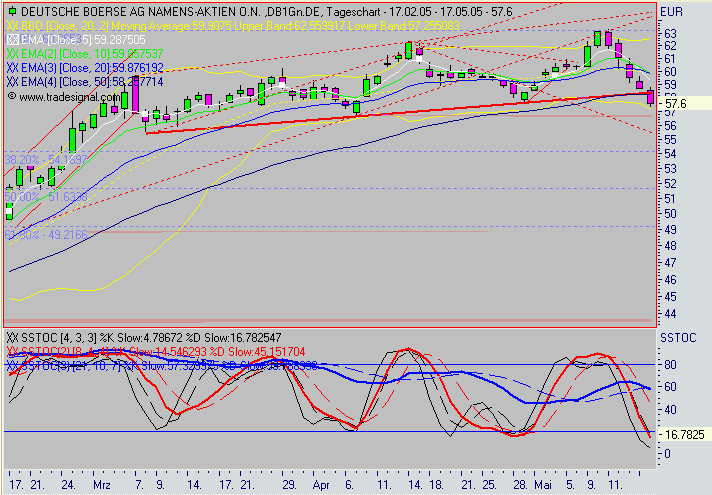Select the blue SSTOC(3) legend line
Image resolution: width=712 pixels, height=495 pixels.
coord(161,366)
